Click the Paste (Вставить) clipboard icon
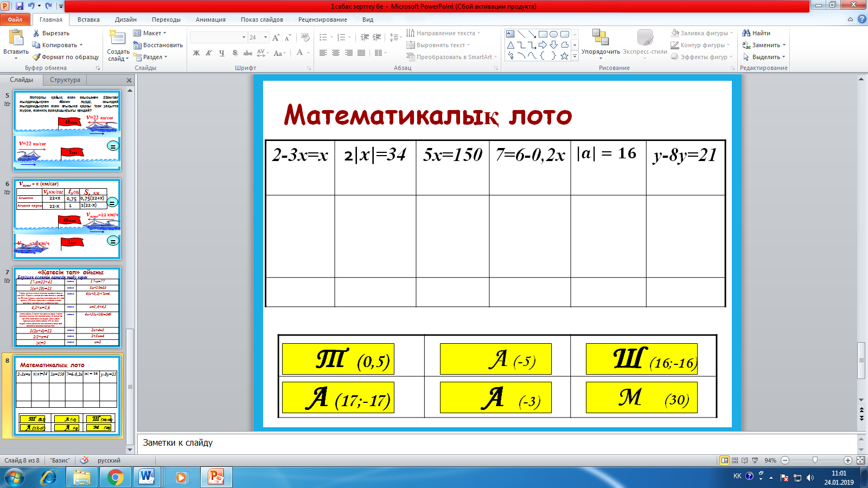 (16, 37)
